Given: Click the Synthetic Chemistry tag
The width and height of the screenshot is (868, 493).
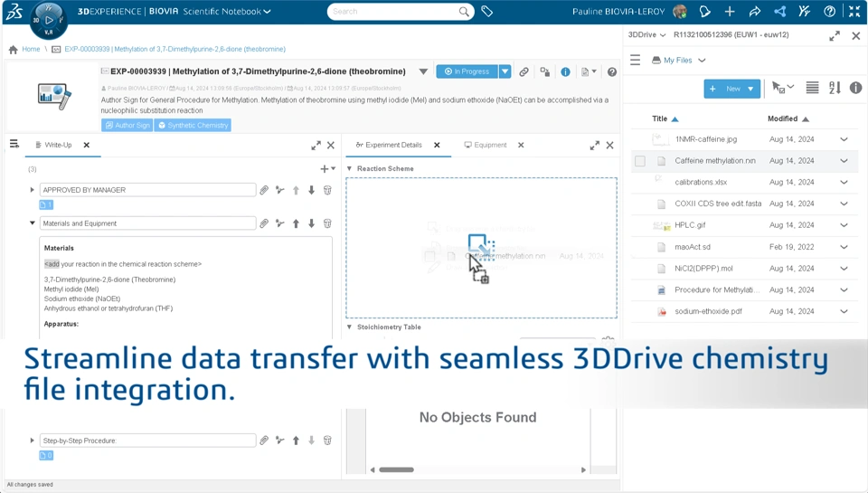Looking at the screenshot, I should (x=193, y=125).
